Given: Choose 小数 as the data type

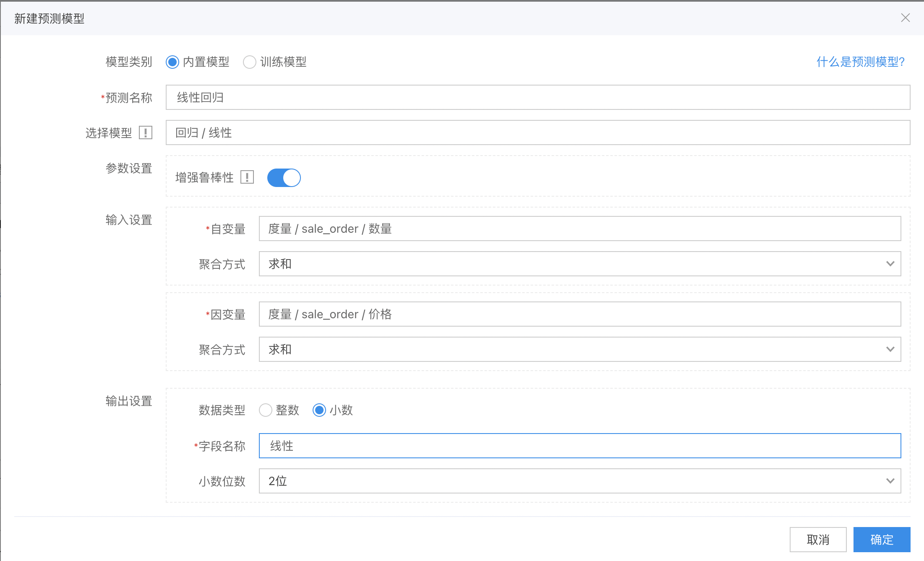Looking at the screenshot, I should tap(319, 410).
